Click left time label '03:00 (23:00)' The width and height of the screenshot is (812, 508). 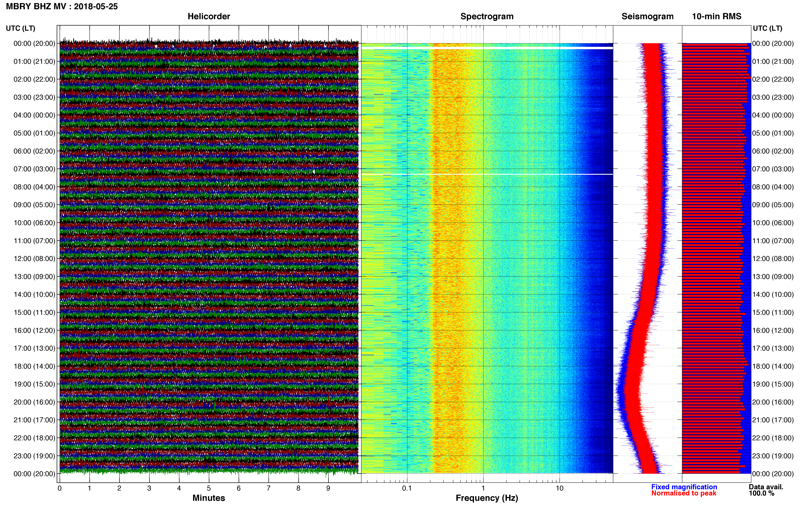click(x=34, y=97)
